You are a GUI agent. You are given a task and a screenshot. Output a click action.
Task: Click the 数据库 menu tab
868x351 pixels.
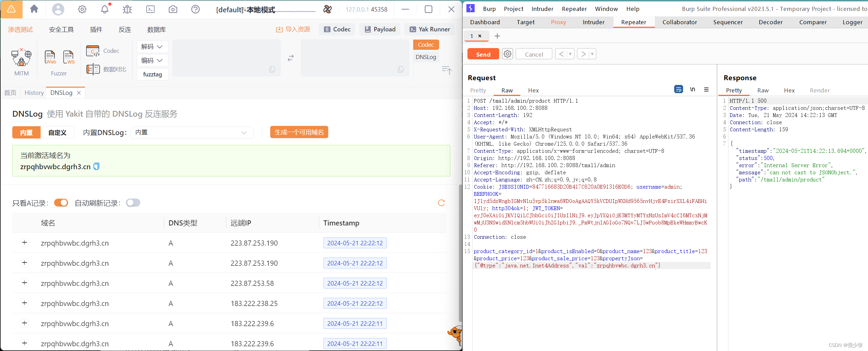click(157, 30)
